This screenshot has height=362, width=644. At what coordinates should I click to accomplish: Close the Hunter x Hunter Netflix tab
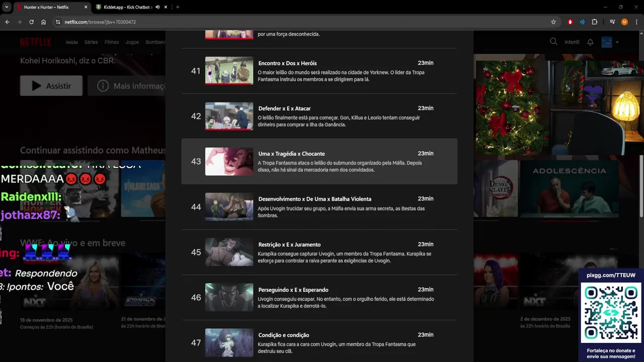coord(86,7)
